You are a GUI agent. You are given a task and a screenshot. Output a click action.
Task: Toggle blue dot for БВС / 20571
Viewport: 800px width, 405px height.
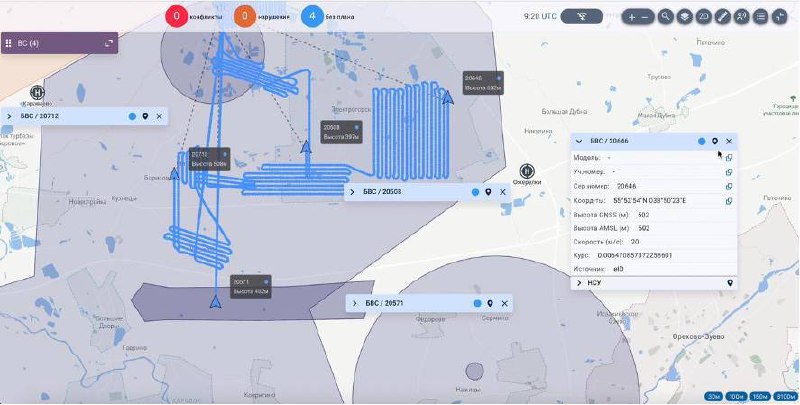pyautogui.click(x=478, y=303)
